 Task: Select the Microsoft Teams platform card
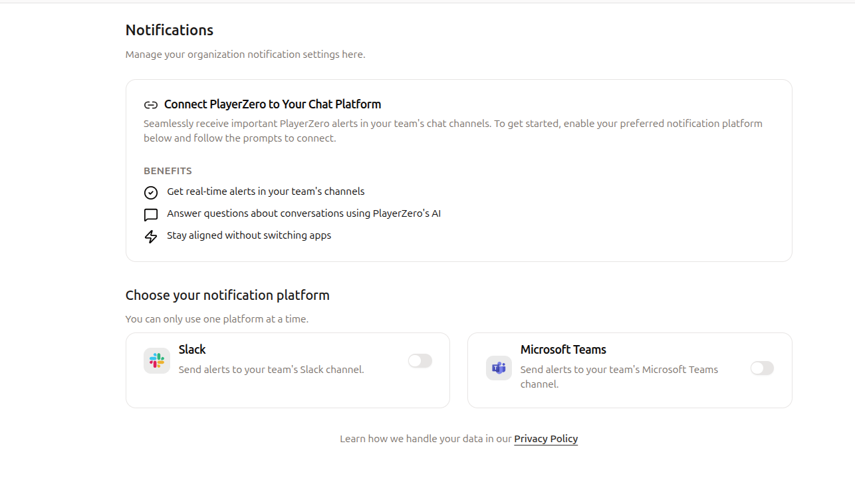point(630,370)
